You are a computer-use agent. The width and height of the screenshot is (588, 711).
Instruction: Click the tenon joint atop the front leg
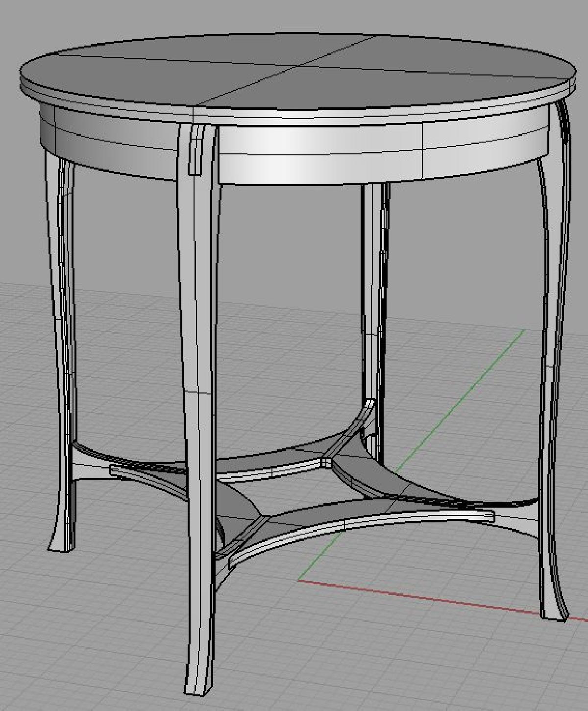pyautogui.click(x=196, y=149)
